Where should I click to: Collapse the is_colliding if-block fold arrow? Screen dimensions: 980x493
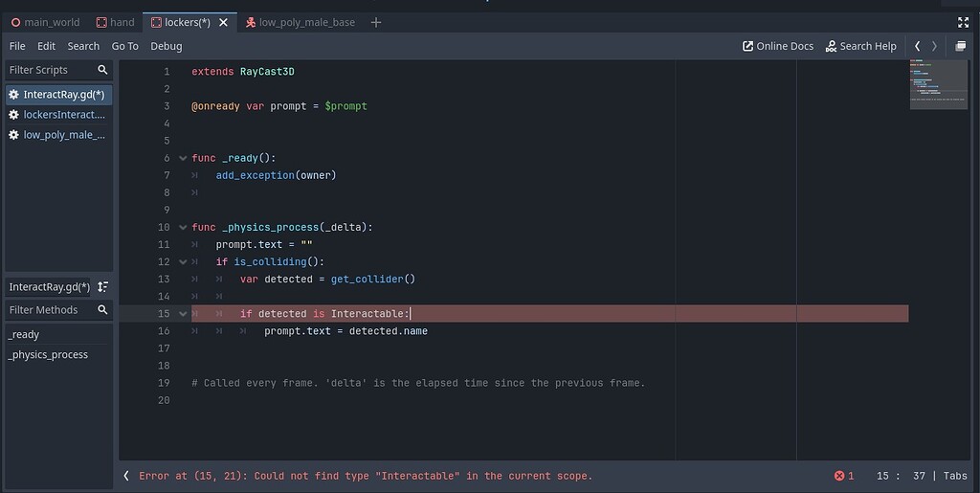coord(183,261)
